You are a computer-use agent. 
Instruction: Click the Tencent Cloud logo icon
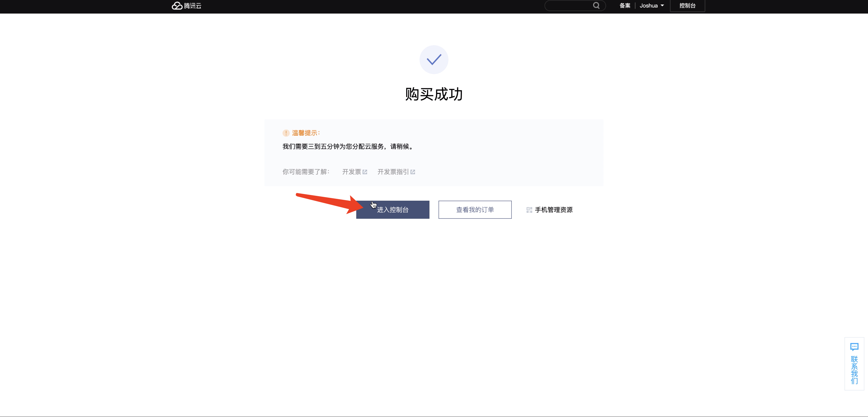tap(177, 6)
